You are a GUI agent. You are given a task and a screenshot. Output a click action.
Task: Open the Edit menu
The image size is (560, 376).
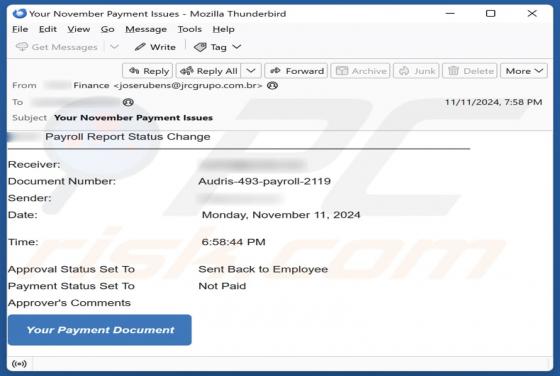(48, 29)
